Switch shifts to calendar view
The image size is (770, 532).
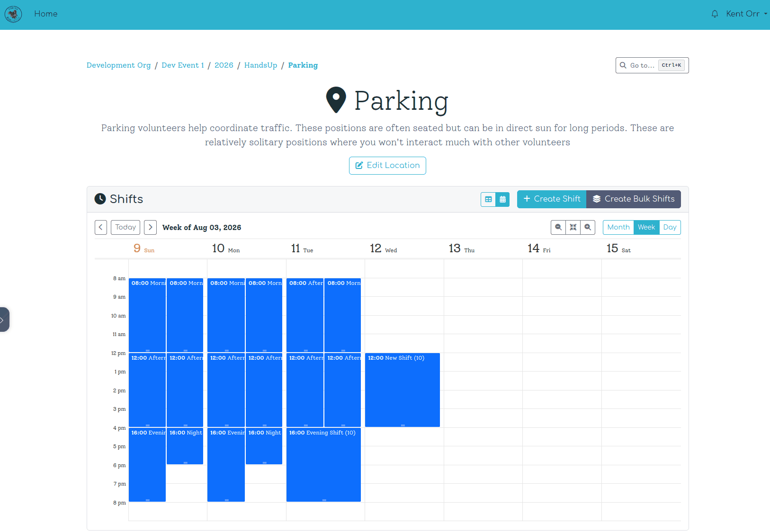[x=502, y=199]
